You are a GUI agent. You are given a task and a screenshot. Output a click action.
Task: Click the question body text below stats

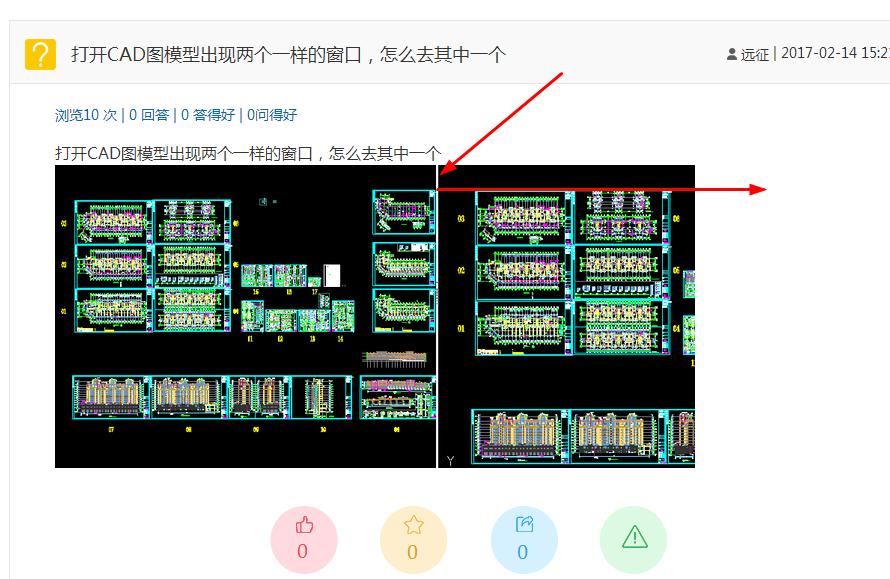247,153
